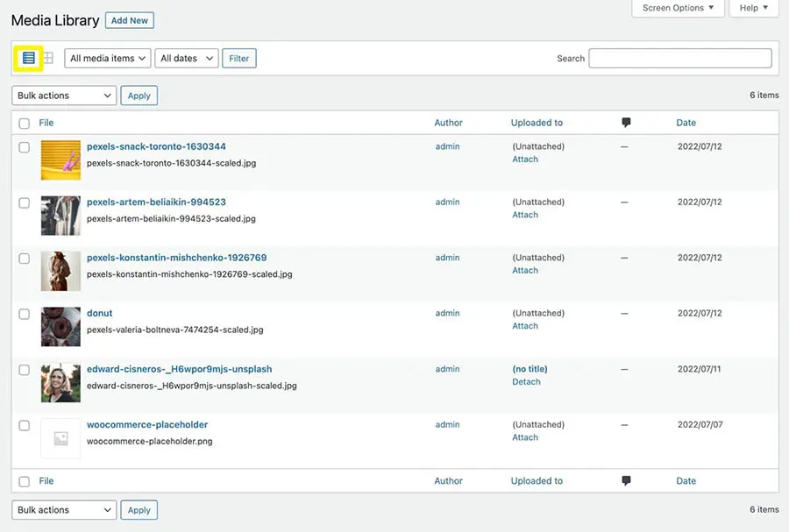Click Detach link for edward-cisneros image
This screenshot has height=532, width=789.
click(x=526, y=382)
